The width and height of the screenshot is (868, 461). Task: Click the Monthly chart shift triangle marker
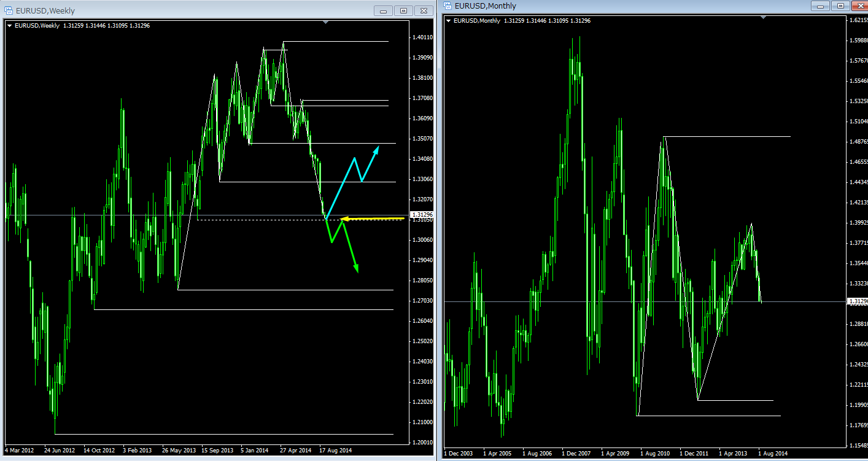click(x=763, y=18)
